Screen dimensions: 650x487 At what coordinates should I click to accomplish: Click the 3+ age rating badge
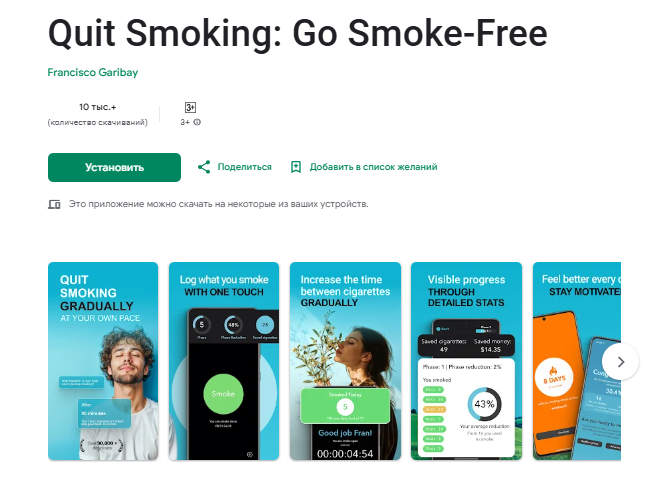[190, 107]
